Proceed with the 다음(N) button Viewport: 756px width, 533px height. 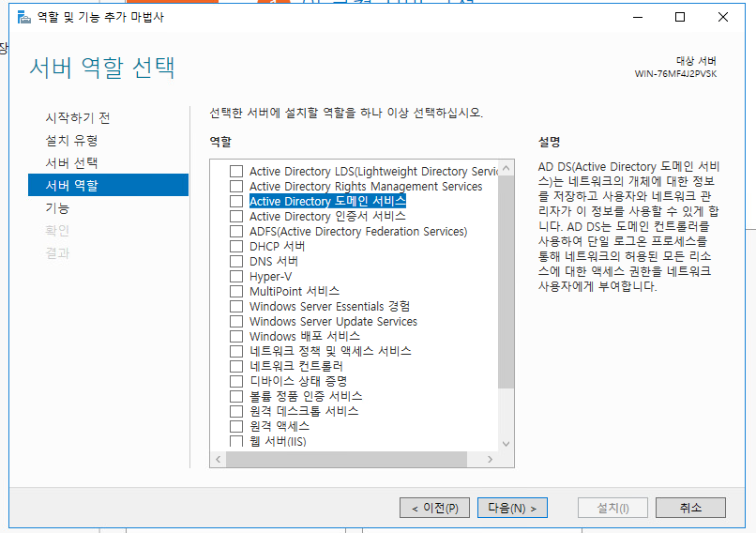tap(512, 508)
